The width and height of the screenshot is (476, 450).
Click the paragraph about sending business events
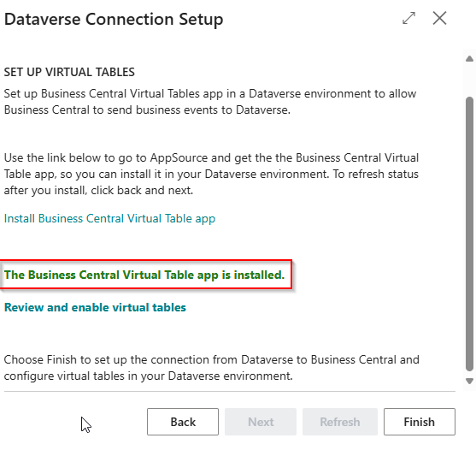click(209, 102)
